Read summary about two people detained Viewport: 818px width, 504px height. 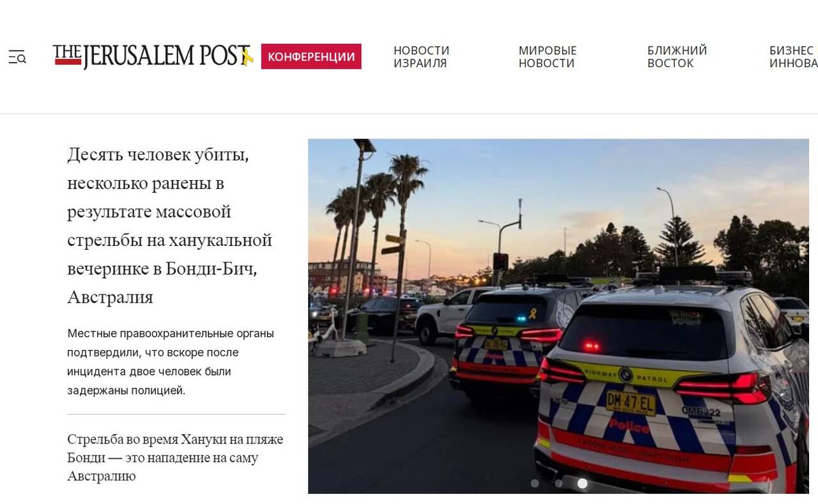pyautogui.click(x=171, y=362)
